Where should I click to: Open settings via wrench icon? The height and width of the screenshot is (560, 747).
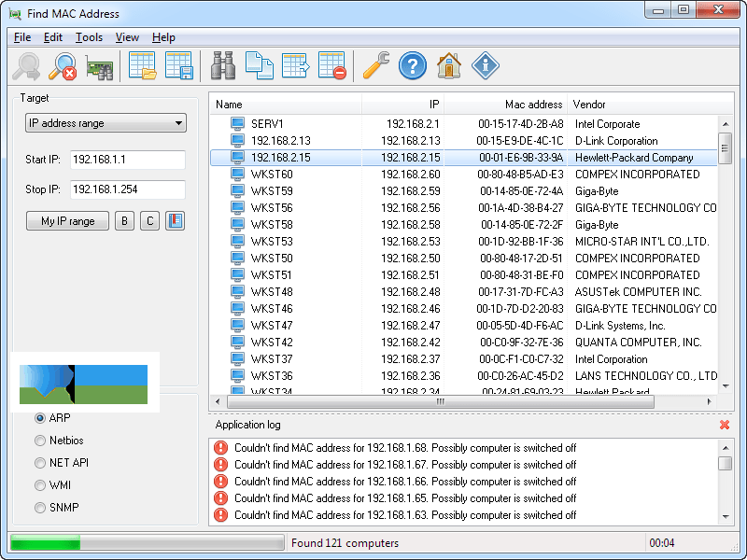(376, 65)
